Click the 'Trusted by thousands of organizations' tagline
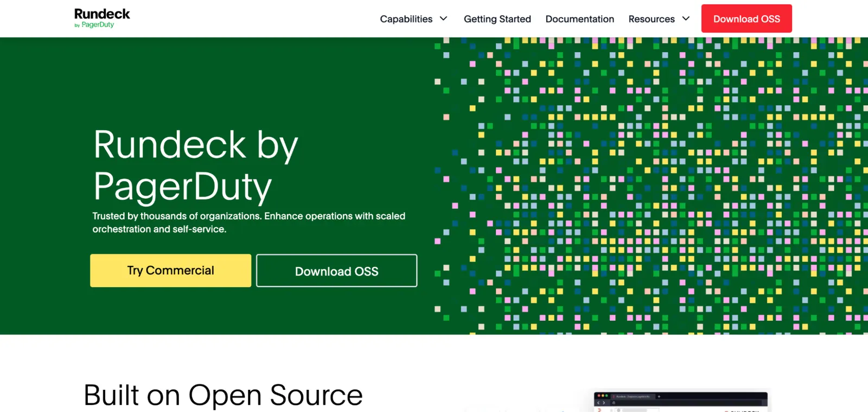This screenshot has height=412, width=868. [x=248, y=223]
